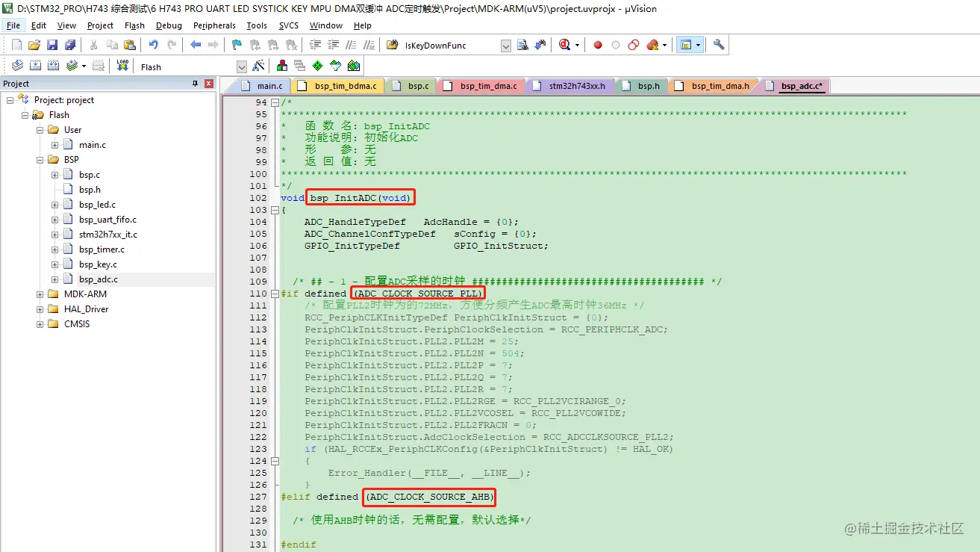Switch to the bsp_tim_bdma.c tab

pyautogui.click(x=338, y=86)
